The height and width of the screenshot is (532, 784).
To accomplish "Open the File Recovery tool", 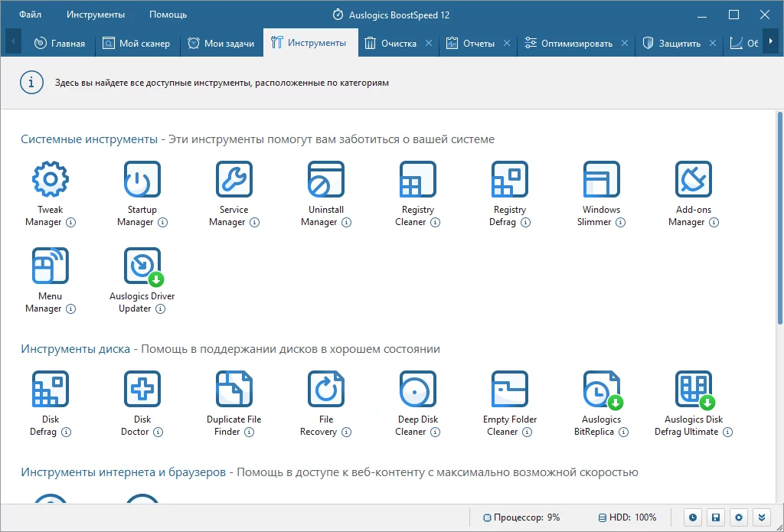I will pyautogui.click(x=326, y=389).
